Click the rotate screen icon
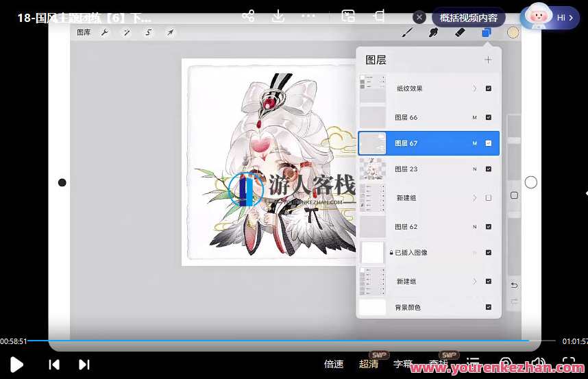The image size is (588, 379). (x=379, y=16)
